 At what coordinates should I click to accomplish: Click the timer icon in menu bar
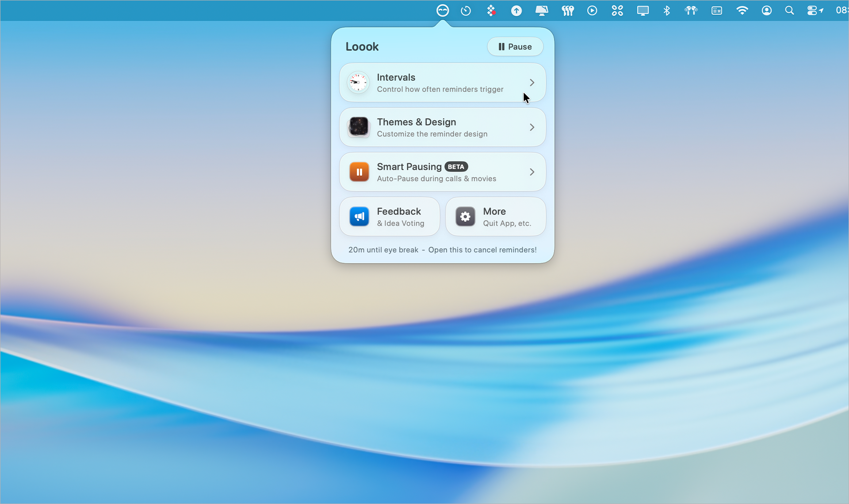point(465,10)
